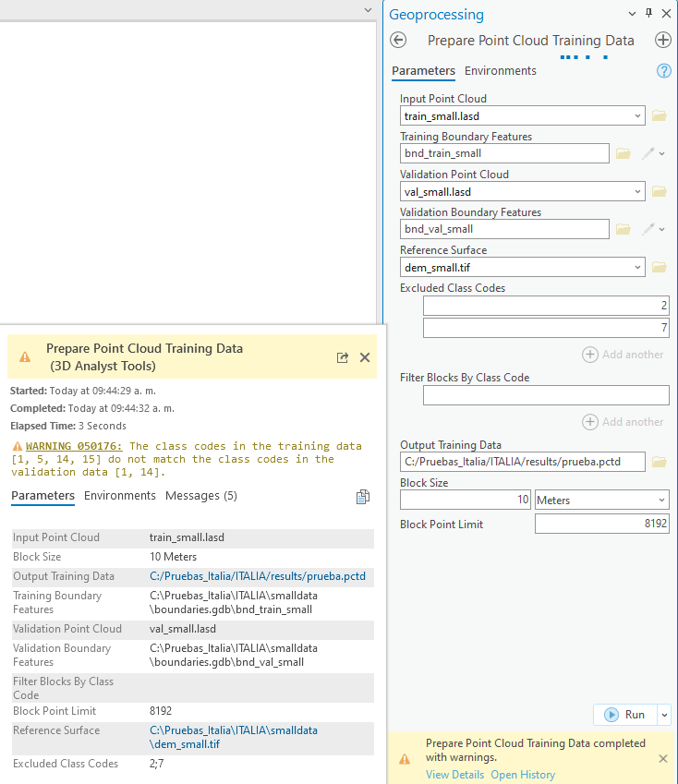The width and height of the screenshot is (678, 784).
Task: Click Excluded Class Codes field containing 2
Action: (x=546, y=306)
